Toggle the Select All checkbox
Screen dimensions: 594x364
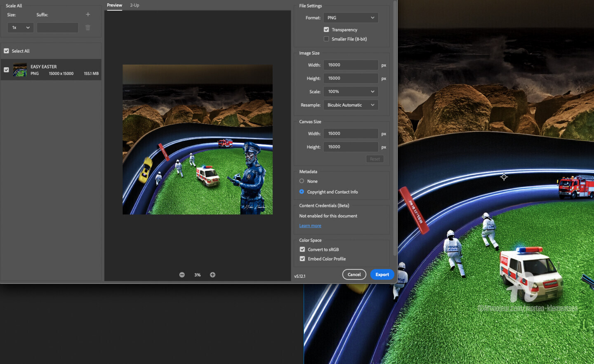point(6,51)
